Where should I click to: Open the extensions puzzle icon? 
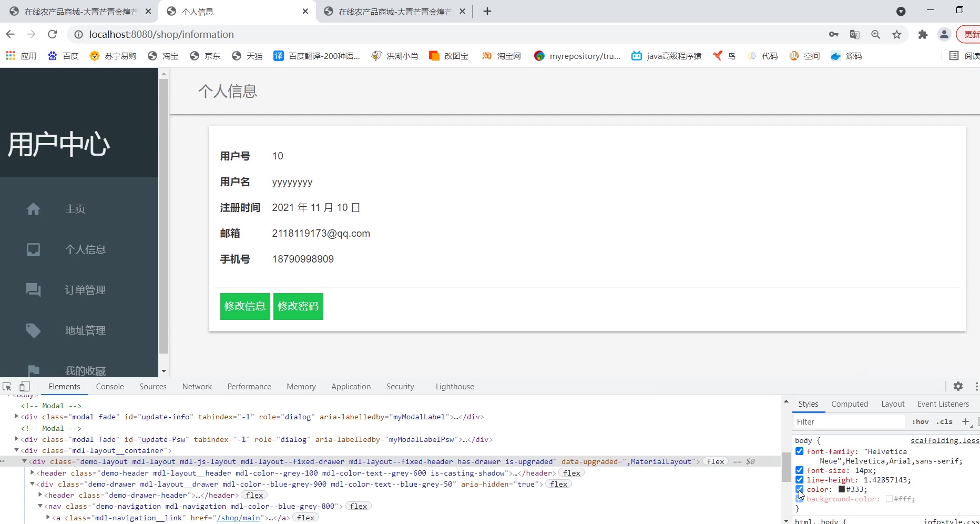coord(923,34)
